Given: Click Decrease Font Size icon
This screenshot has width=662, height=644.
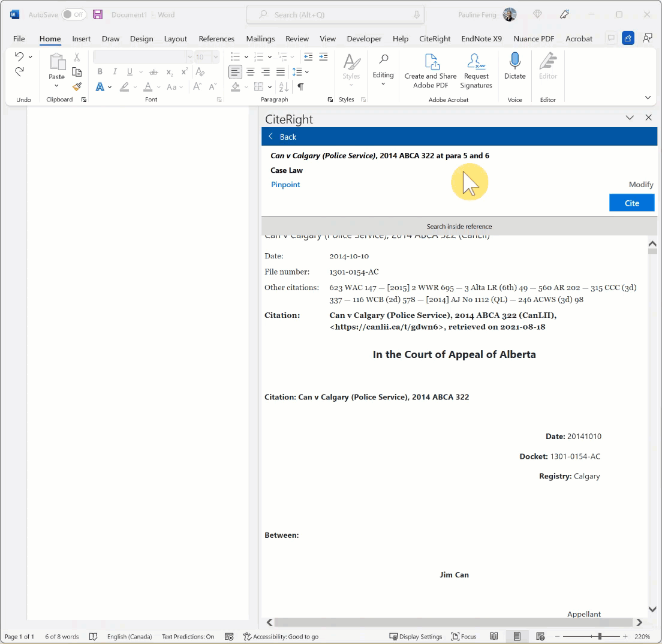Looking at the screenshot, I should point(213,87).
